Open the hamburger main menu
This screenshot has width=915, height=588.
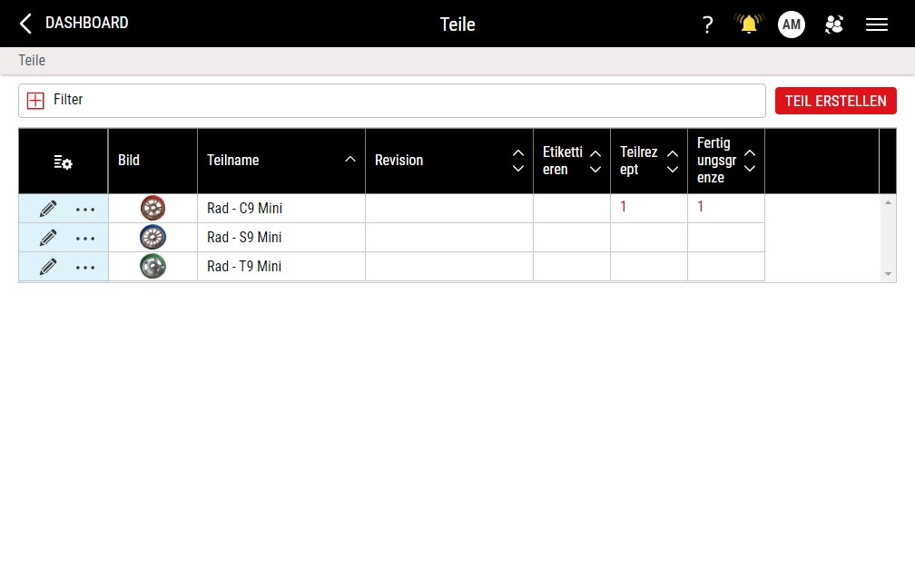point(877,24)
